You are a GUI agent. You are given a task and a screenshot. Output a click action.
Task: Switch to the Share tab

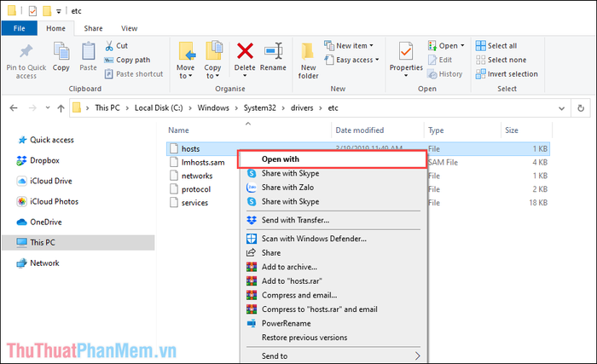point(93,28)
